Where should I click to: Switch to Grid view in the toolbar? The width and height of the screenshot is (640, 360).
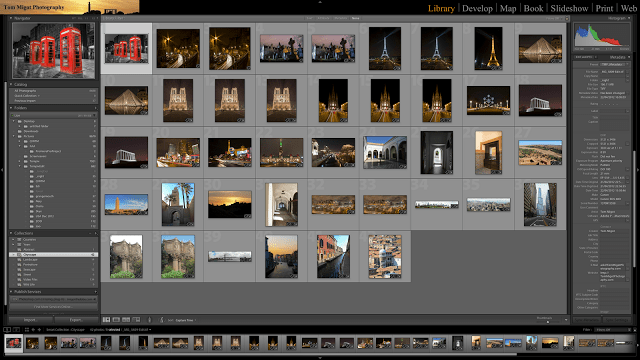tap(107, 320)
